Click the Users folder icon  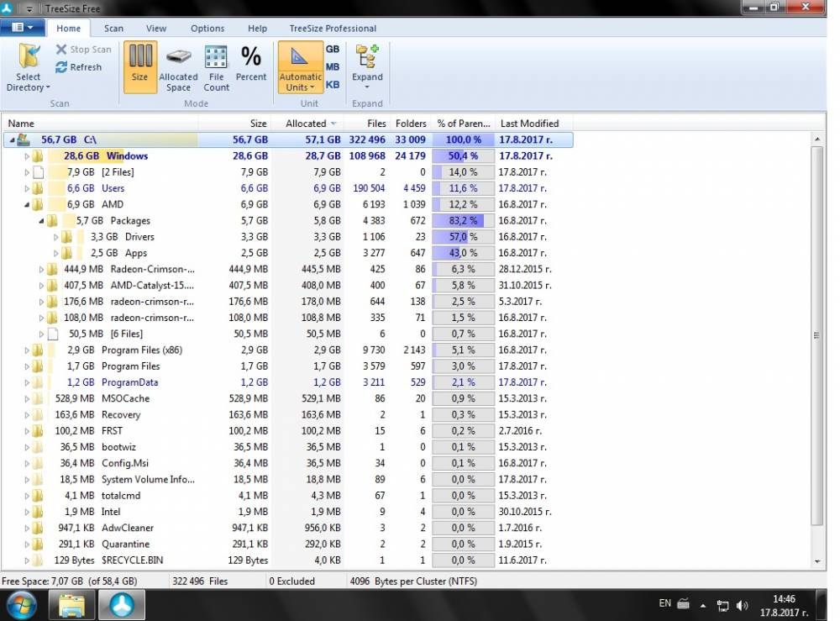(x=38, y=188)
